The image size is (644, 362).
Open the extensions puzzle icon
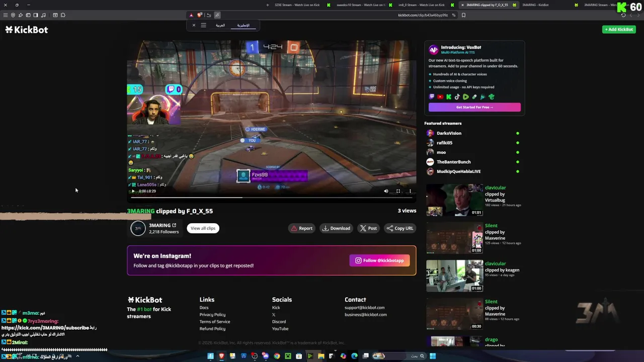pos(63,15)
